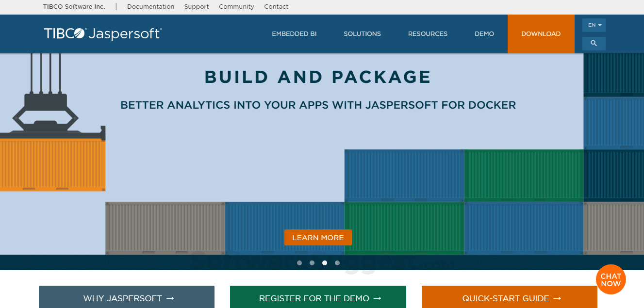Open the CHAT NOW bubble
Screen dimensions: 644x308
click(x=611, y=279)
